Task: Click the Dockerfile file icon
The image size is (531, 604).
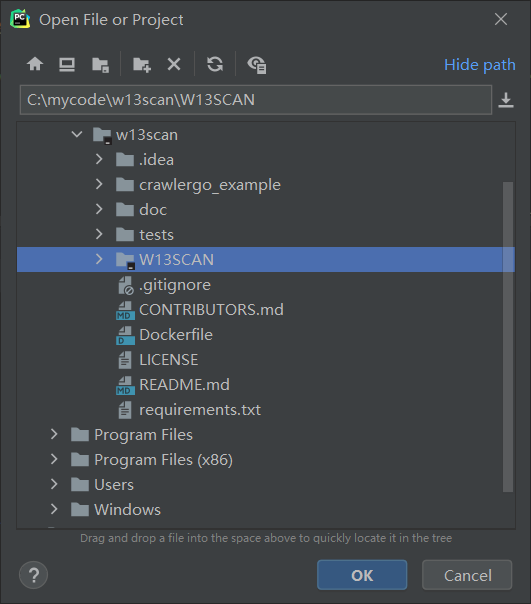Action: click(125, 336)
